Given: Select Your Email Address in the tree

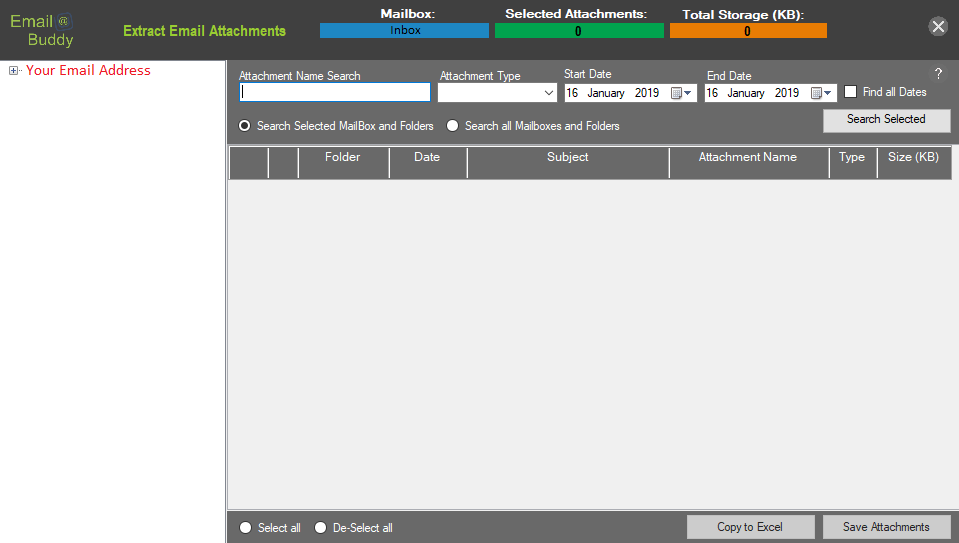Looking at the screenshot, I should 88,70.
